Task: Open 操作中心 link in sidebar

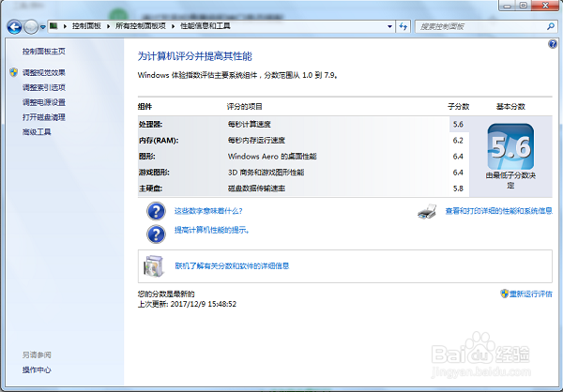Action: [x=37, y=369]
